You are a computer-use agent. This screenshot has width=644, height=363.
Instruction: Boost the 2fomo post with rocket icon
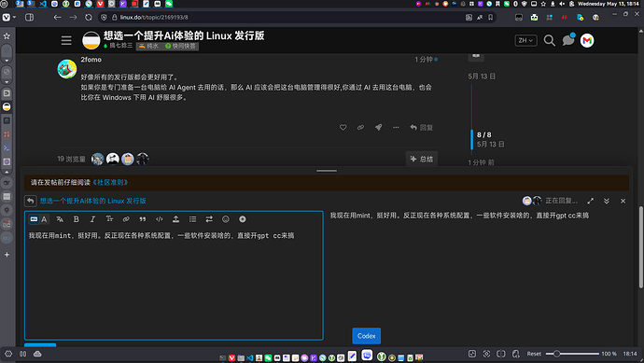[378, 127]
